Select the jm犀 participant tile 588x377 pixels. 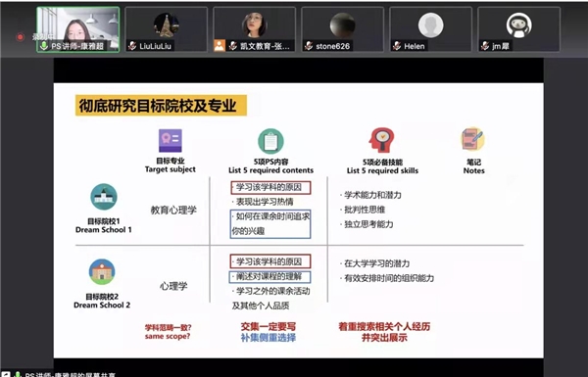[519, 29]
